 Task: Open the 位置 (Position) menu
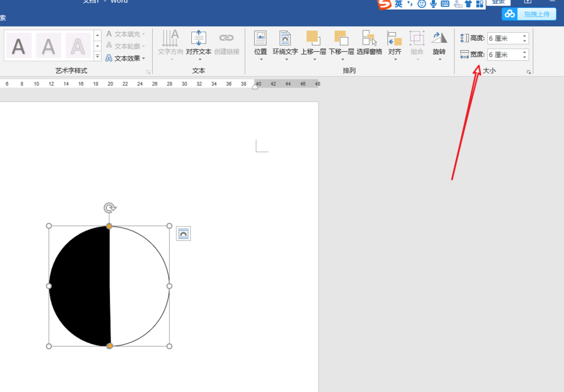point(261,45)
